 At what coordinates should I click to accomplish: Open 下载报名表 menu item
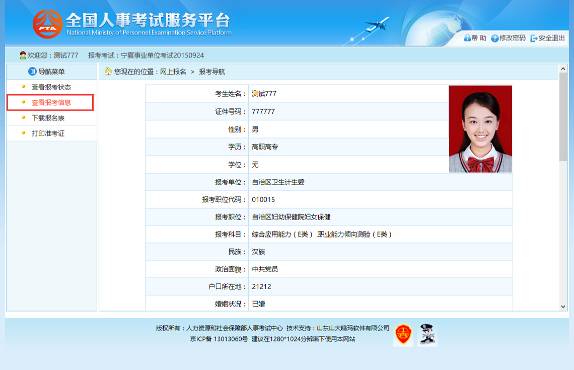tap(48, 118)
